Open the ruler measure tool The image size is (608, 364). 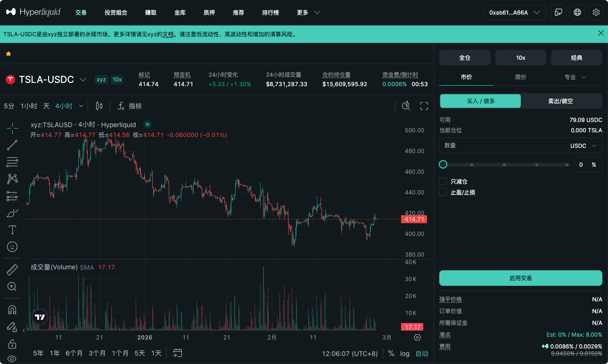[12, 270]
